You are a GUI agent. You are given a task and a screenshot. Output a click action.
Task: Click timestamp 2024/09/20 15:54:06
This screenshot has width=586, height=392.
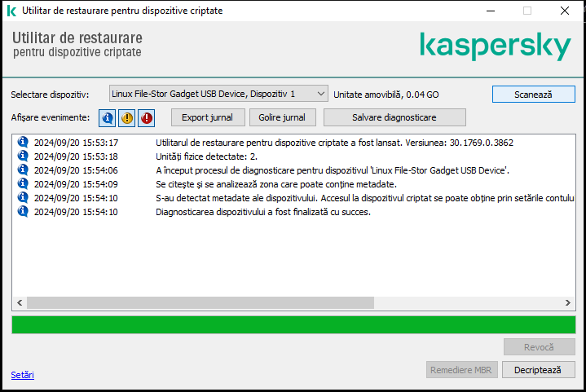coord(76,170)
